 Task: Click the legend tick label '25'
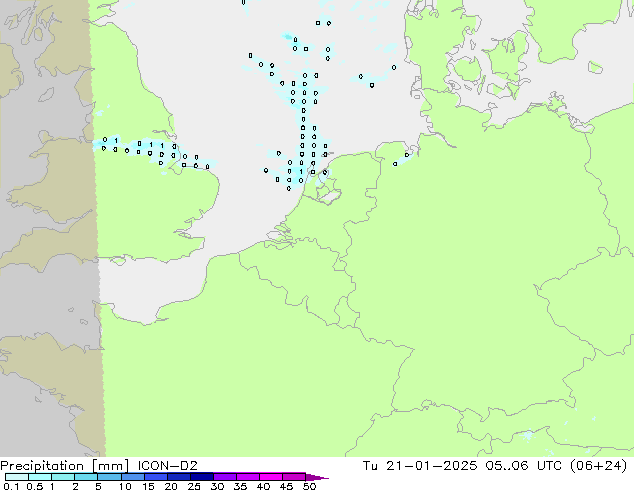(194, 486)
